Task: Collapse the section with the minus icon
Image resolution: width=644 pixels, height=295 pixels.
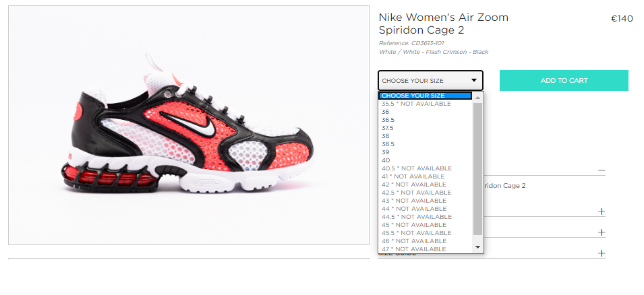Action: click(602, 170)
